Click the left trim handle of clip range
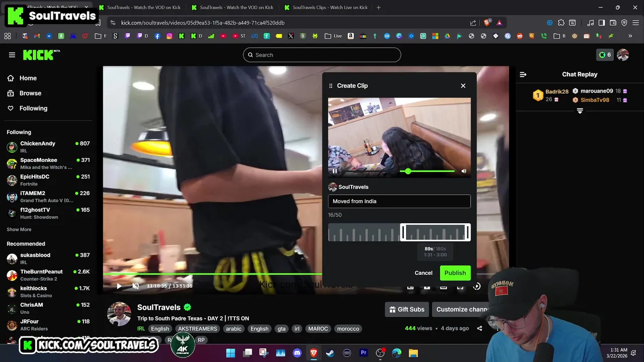The width and height of the screenshot is (644, 362). point(403,232)
